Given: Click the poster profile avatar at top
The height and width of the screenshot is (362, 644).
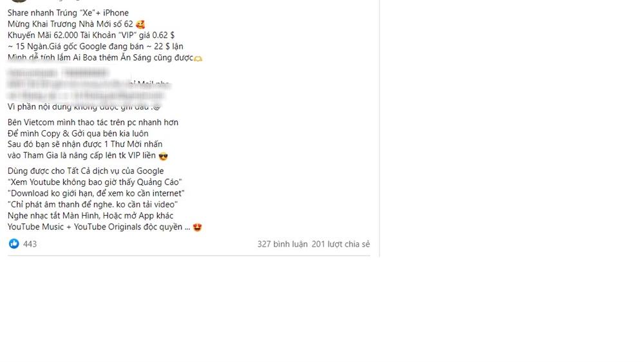Looking at the screenshot, I should pos(19,1).
